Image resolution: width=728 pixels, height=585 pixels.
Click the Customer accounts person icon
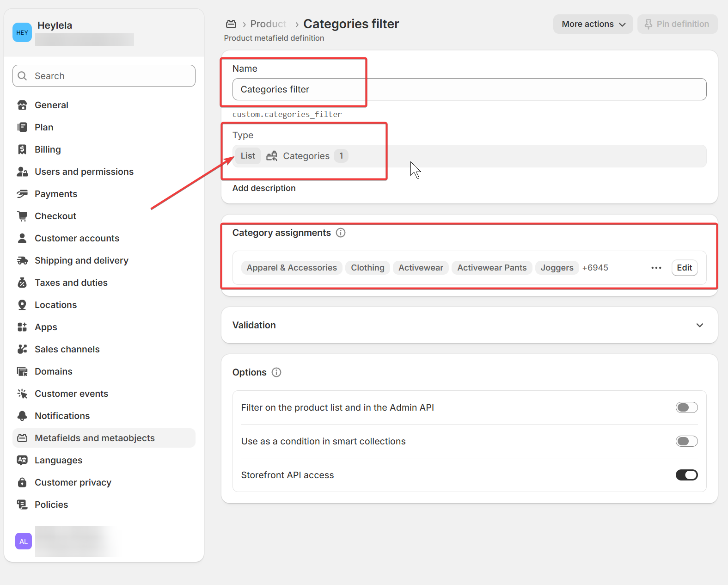point(22,238)
